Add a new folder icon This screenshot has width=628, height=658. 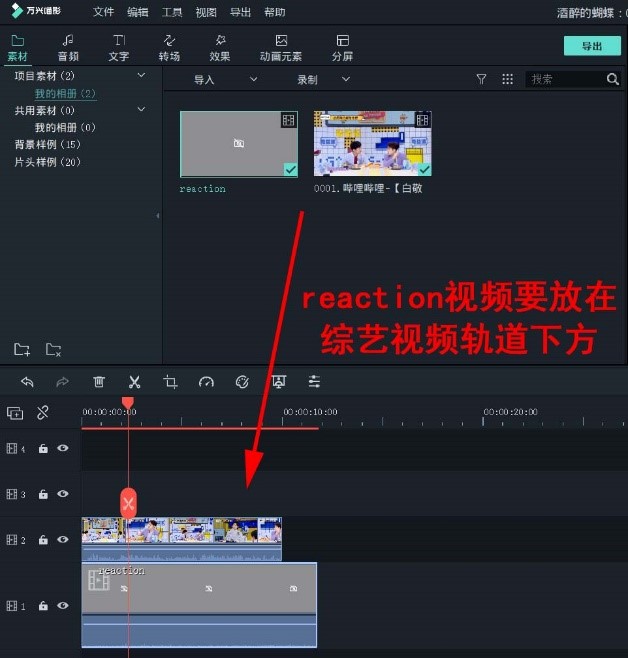(x=22, y=349)
